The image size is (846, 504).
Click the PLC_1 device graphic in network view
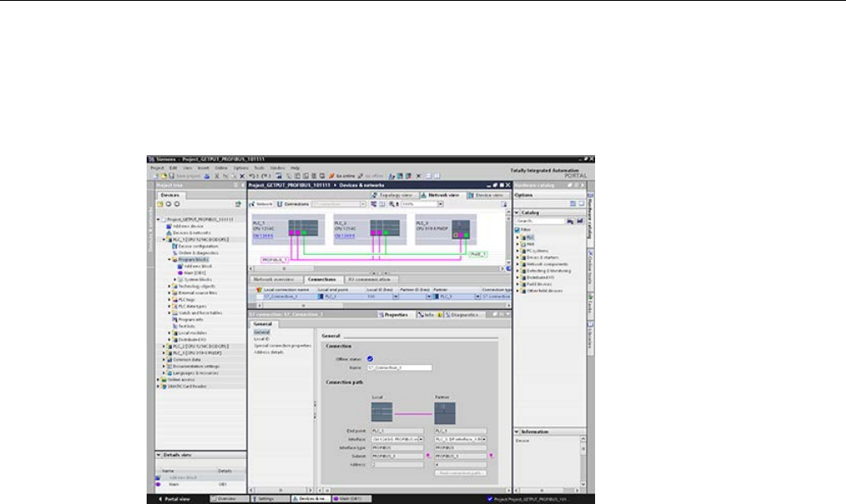click(x=303, y=228)
